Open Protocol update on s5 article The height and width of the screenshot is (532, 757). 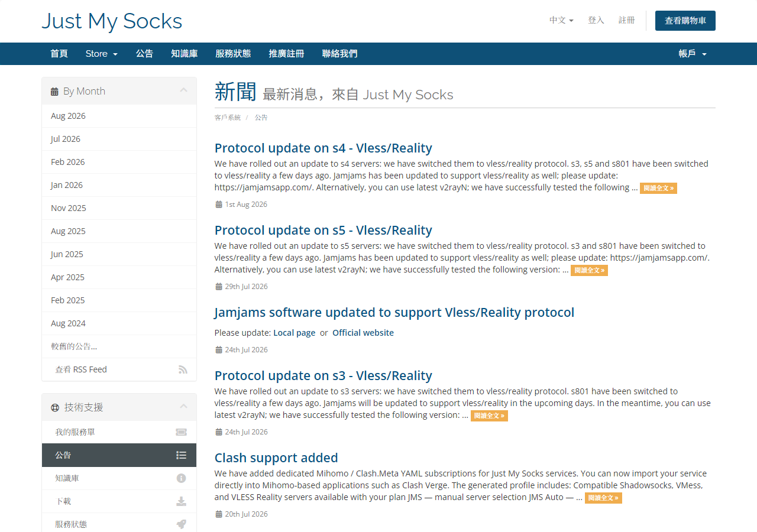click(x=323, y=230)
